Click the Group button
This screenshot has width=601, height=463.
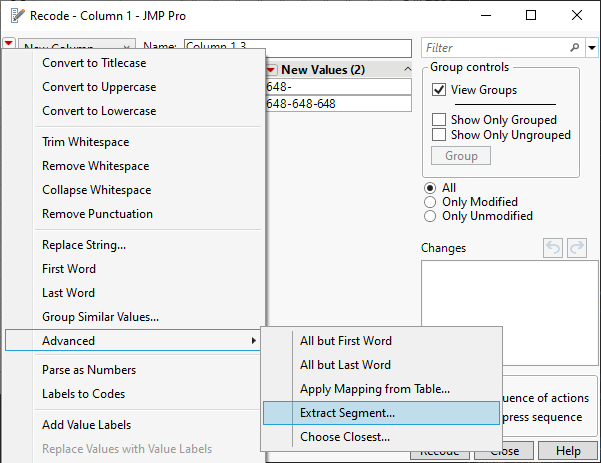pyautogui.click(x=460, y=156)
